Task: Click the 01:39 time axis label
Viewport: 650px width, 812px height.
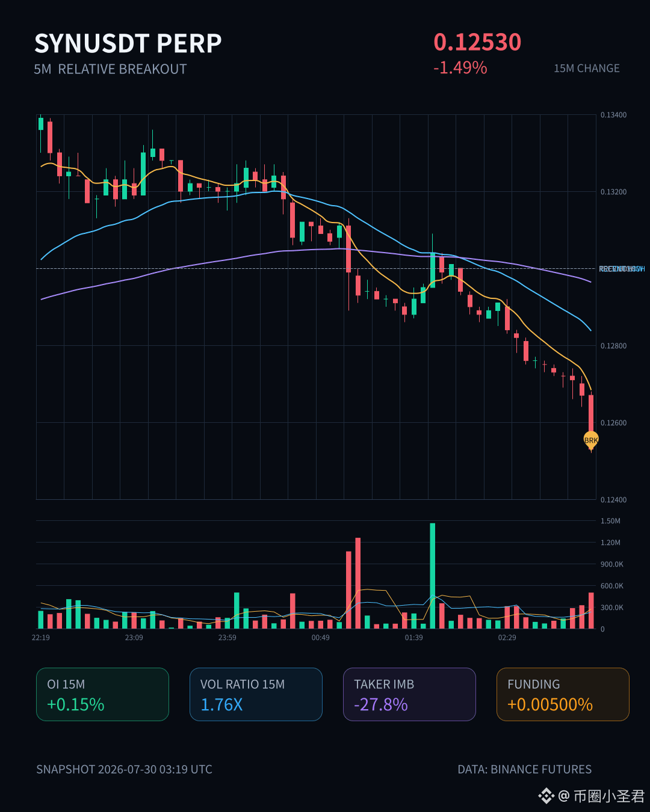Action: pos(414,638)
